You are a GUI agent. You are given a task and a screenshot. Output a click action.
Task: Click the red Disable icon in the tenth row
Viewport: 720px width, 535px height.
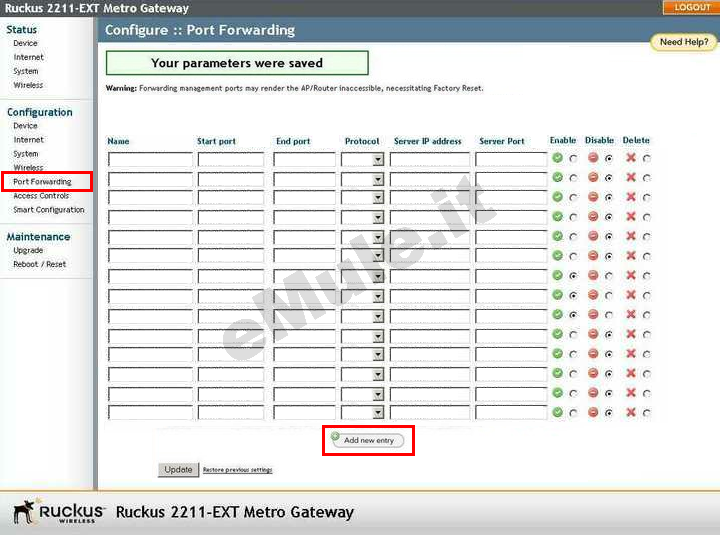click(x=593, y=334)
